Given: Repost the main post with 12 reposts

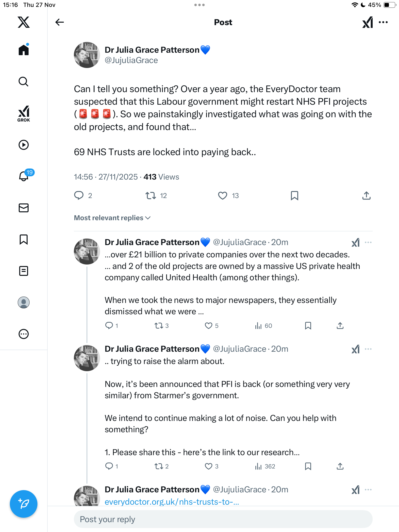Looking at the screenshot, I should pos(150,196).
